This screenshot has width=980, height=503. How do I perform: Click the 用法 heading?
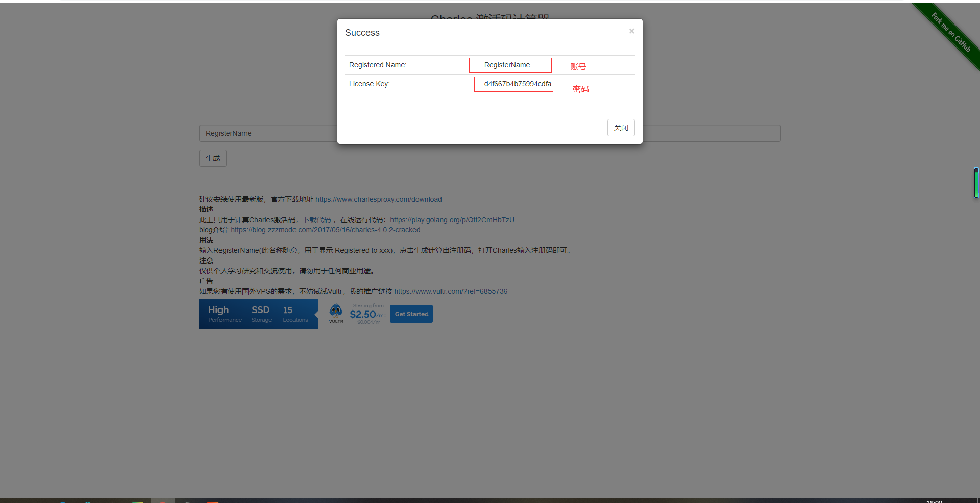point(206,240)
